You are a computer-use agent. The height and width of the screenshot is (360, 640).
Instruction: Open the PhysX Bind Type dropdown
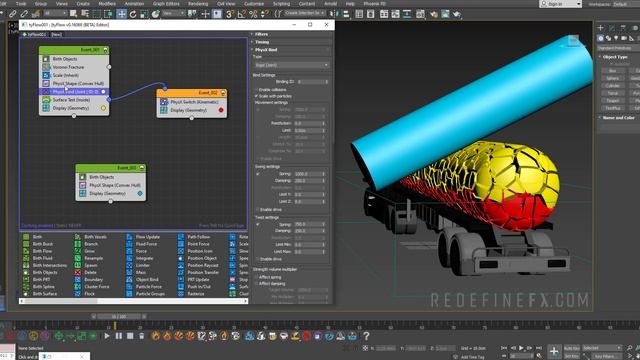coord(291,65)
